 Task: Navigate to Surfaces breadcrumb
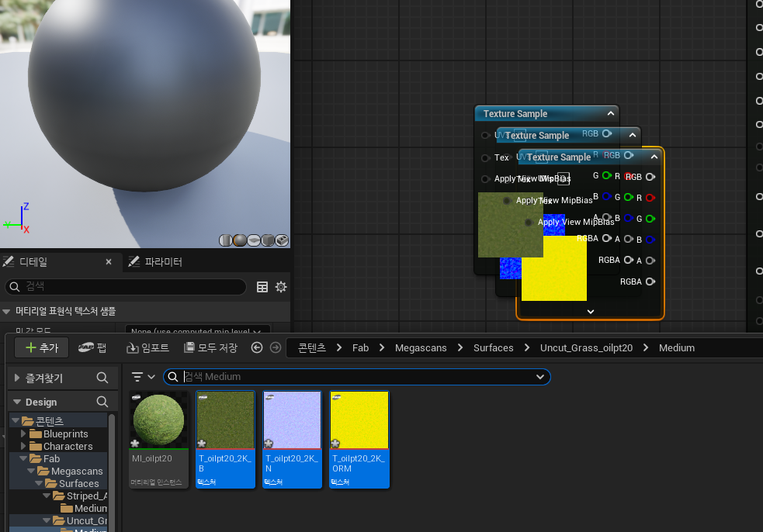494,347
